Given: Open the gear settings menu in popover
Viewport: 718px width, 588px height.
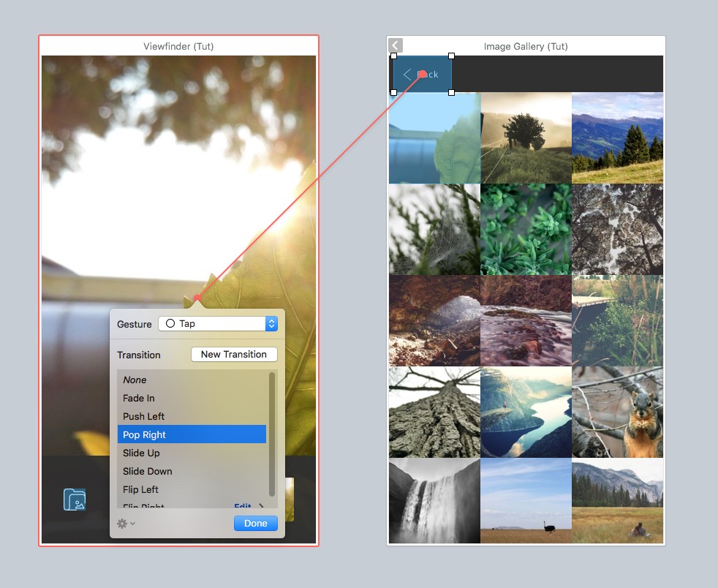Looking at the screenshot, I should (x=126, y=524).
